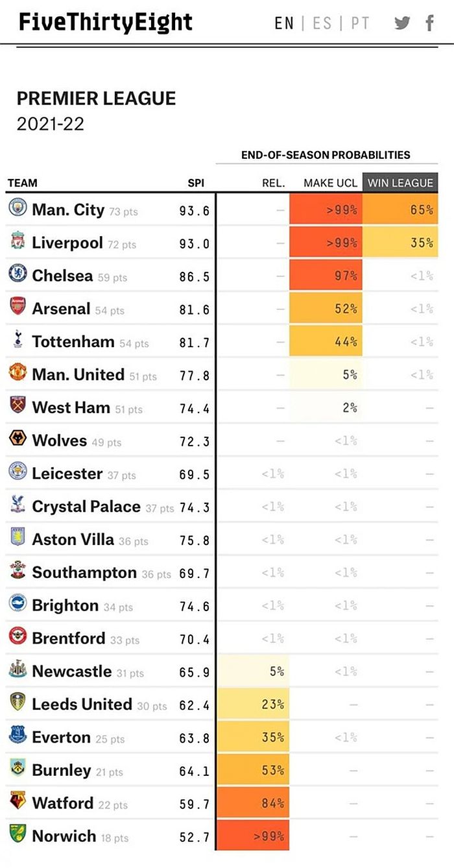Sort table by MAKE UCL column
Screen dimensions: 454x868
click(x=330, y=183)
